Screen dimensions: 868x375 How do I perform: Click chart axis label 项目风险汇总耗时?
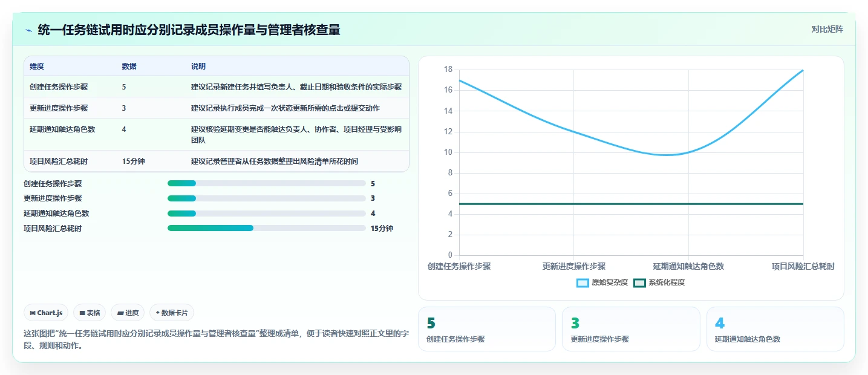(803, 266)
